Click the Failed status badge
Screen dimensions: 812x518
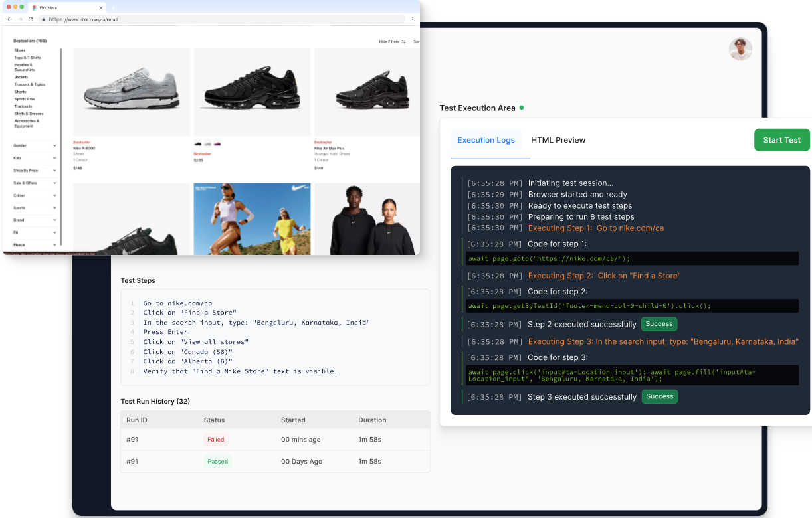[x=216, y=439]
